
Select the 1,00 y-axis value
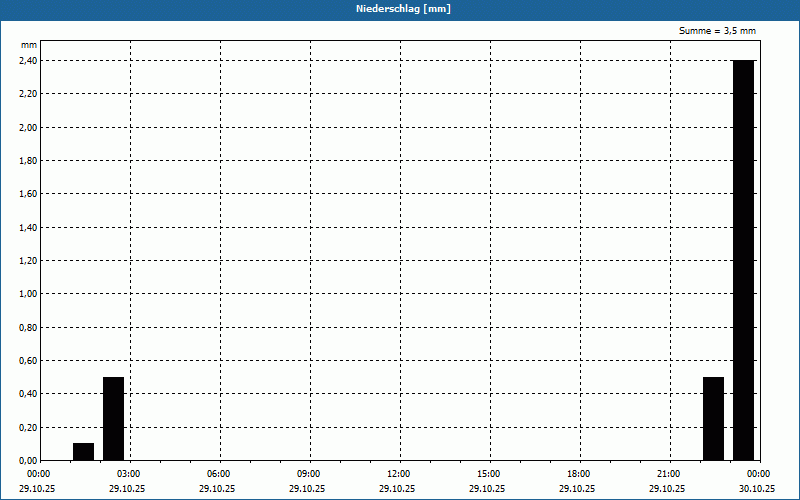28,294
